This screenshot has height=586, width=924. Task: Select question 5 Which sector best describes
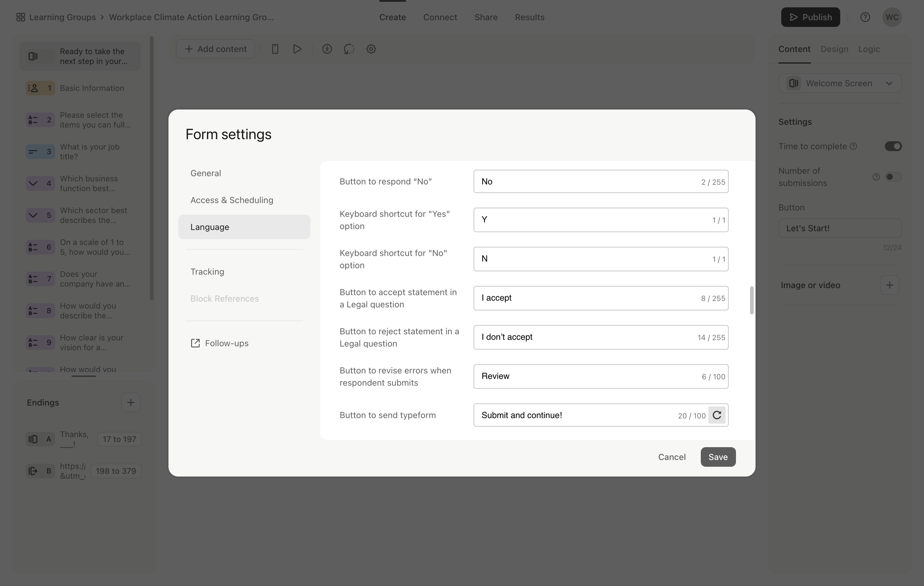pyautogui.click(x=80, y=215)
